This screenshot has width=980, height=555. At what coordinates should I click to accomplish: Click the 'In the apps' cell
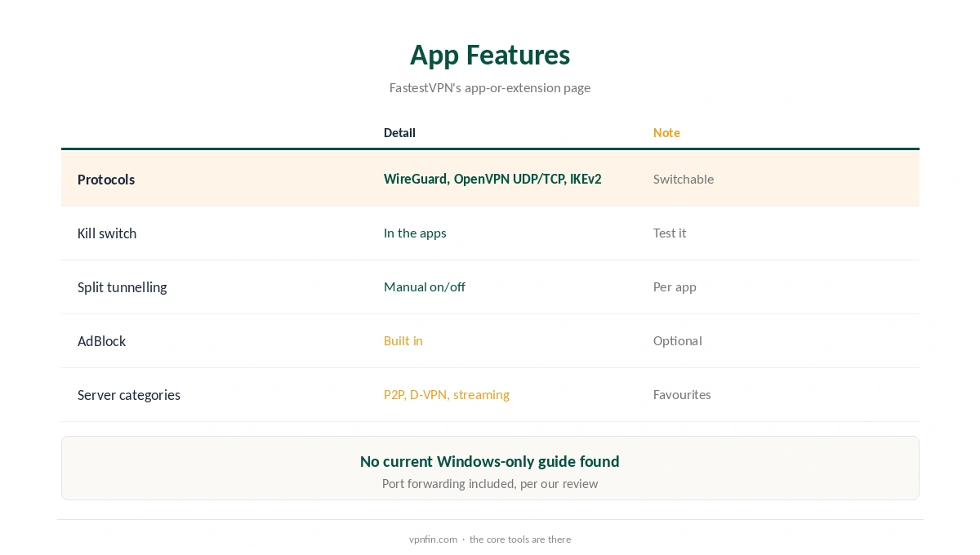pyautogui.click(x=415, y=233)
